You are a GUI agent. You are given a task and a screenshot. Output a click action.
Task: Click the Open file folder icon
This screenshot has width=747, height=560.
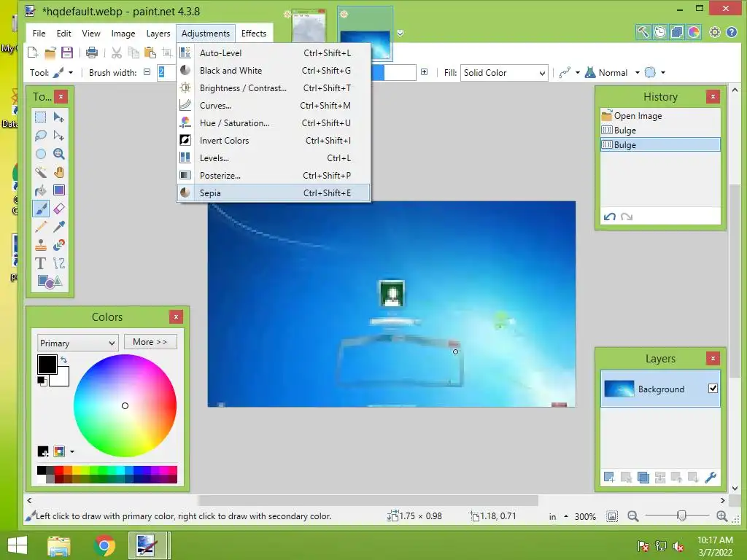[x=50, y=52]
